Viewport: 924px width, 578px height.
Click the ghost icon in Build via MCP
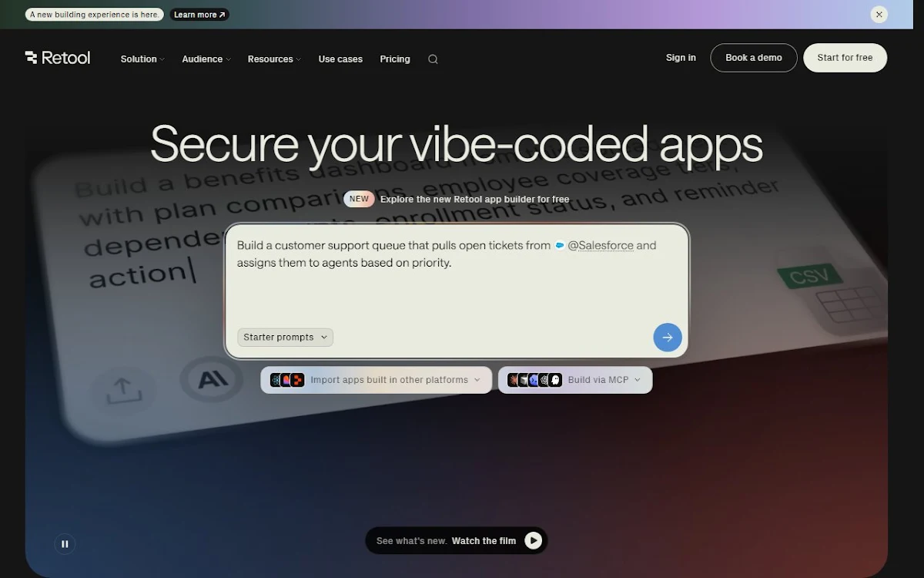[555, 380]
